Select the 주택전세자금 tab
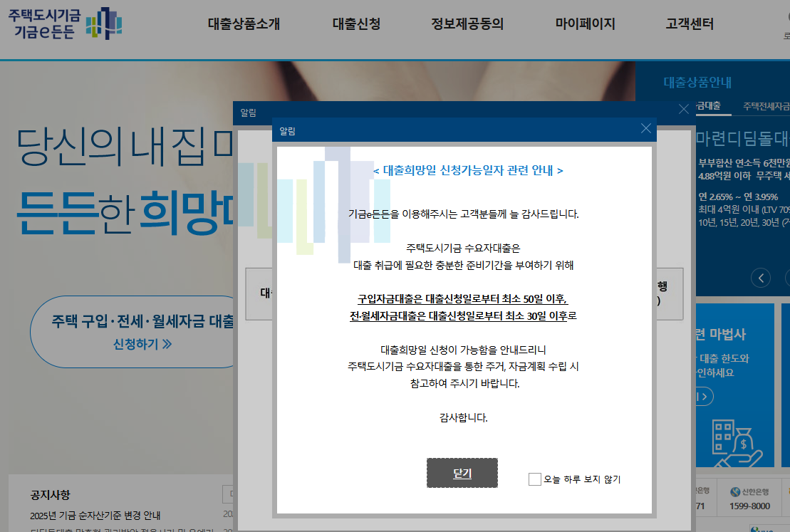Screen dimensions: 790x532 coord(766,106)
